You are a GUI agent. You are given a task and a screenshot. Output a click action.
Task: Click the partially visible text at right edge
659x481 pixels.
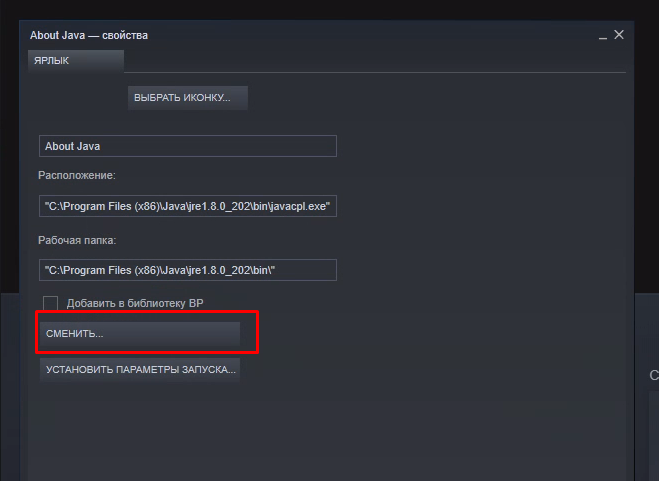(x=653, y=376)
